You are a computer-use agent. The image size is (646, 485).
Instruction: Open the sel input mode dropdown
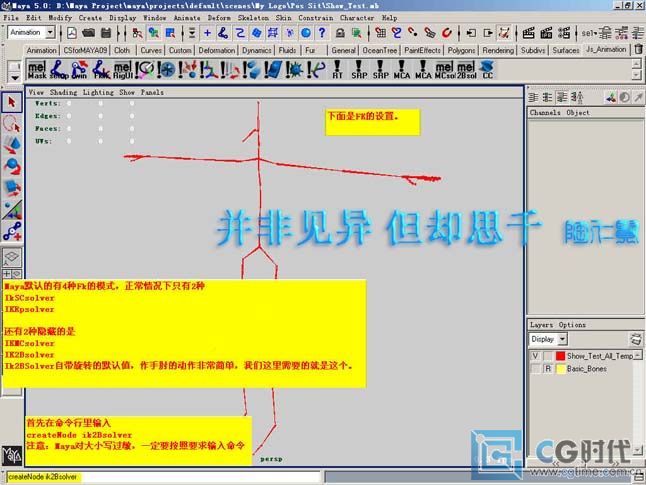589,33
